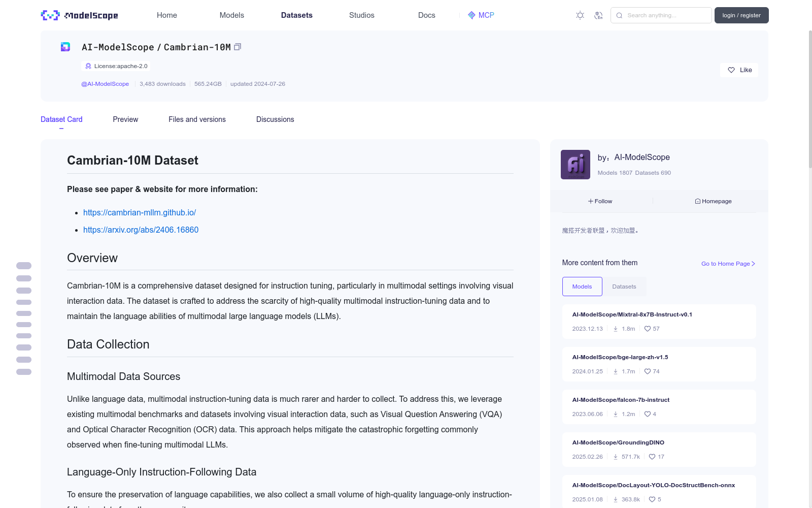Click the @AI-ModelScope owner link
This screenshot has height=508, width=812.
(105, 84)
